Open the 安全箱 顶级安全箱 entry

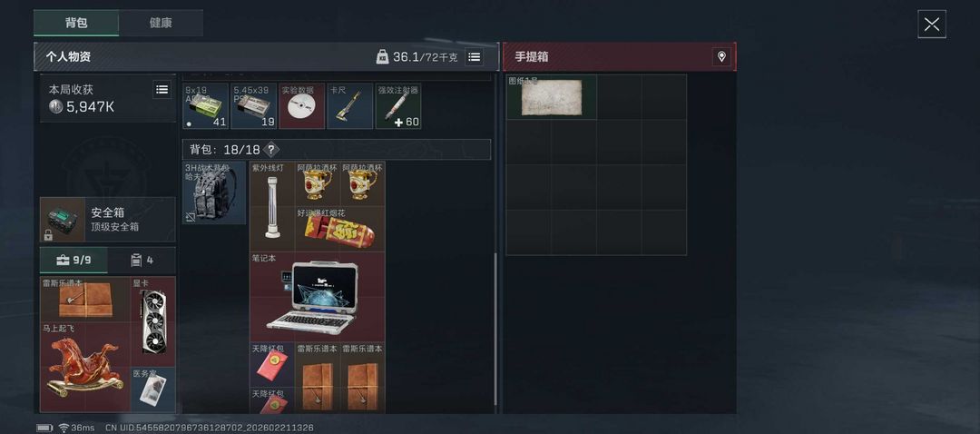[x=107, y=220]
